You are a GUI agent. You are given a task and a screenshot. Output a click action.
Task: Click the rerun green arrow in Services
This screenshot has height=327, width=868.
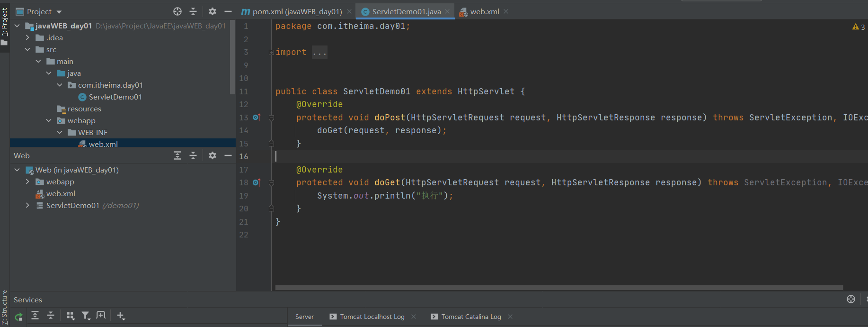pos(18,317)
